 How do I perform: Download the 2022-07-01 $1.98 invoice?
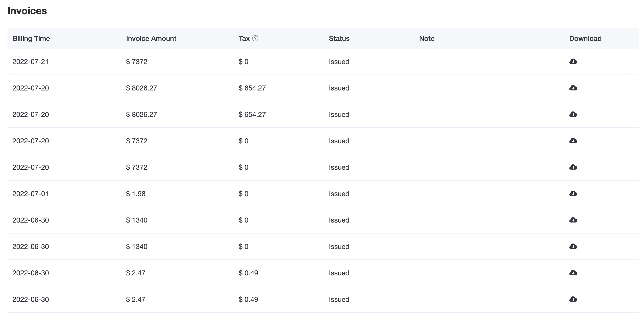click(x=573, y=194)
